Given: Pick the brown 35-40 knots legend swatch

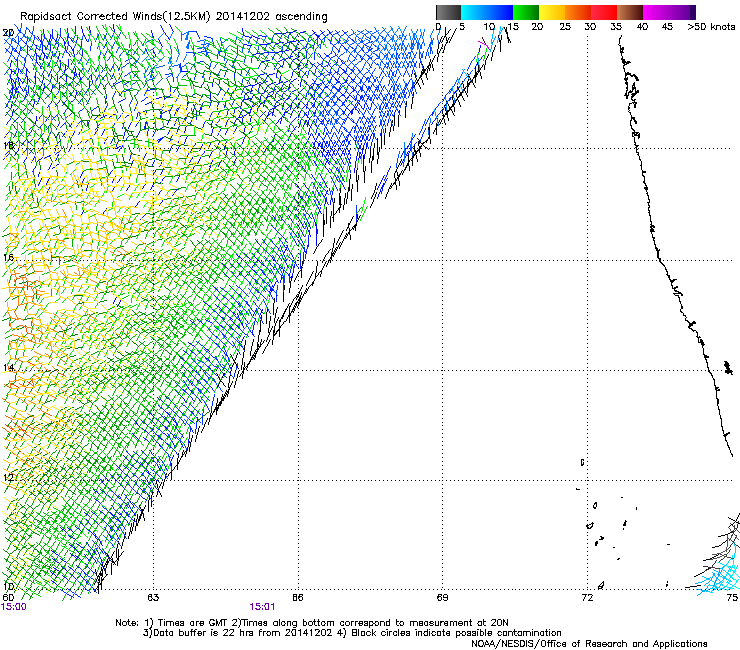Looking at the screenshot, I should [630, 12].
